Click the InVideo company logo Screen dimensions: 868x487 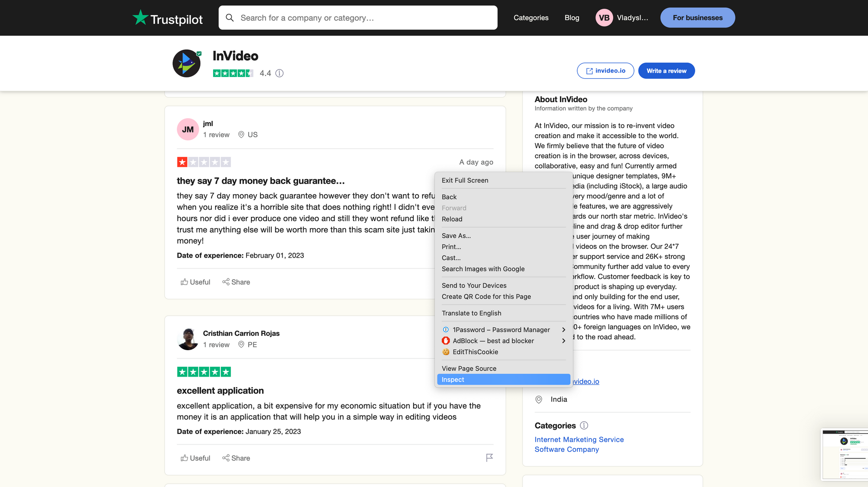pos(187,63)
